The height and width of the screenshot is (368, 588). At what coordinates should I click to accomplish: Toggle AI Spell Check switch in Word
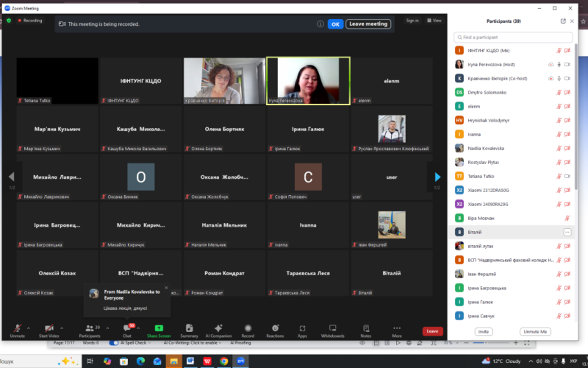(114, 343)
